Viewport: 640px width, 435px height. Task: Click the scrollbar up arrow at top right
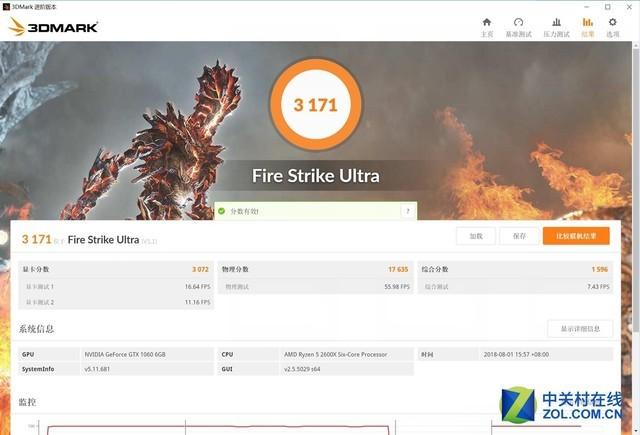point(636,45)
